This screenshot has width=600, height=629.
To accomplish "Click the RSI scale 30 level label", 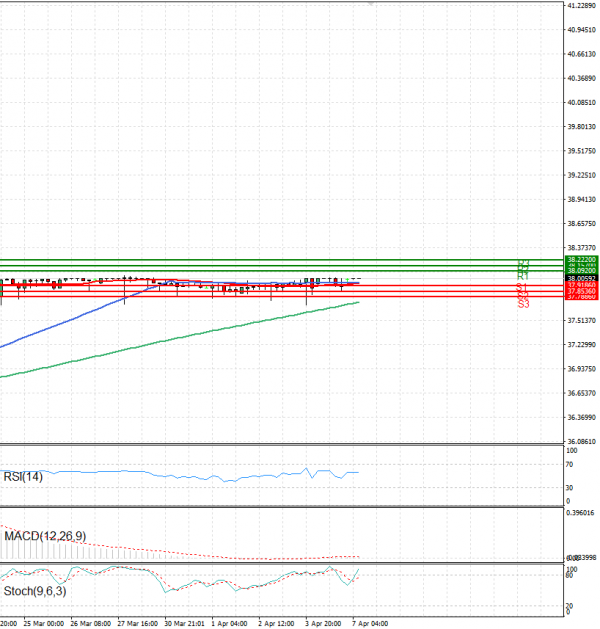I will coord(569,488).
